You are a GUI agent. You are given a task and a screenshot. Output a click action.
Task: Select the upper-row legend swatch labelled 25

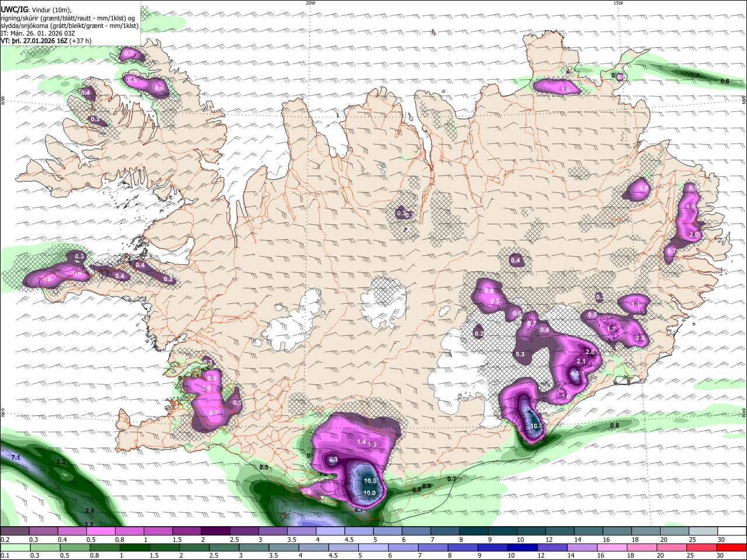(x=703, y=531)
